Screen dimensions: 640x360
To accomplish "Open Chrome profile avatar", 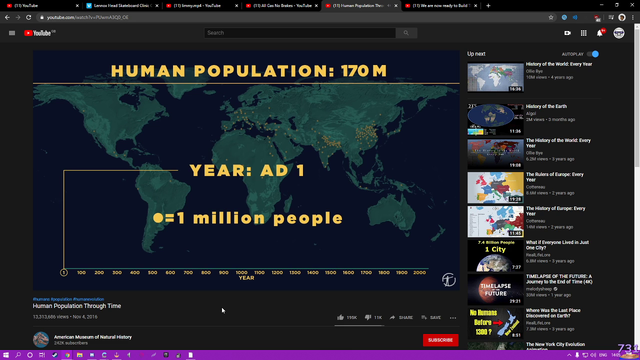I will point(622,17).
